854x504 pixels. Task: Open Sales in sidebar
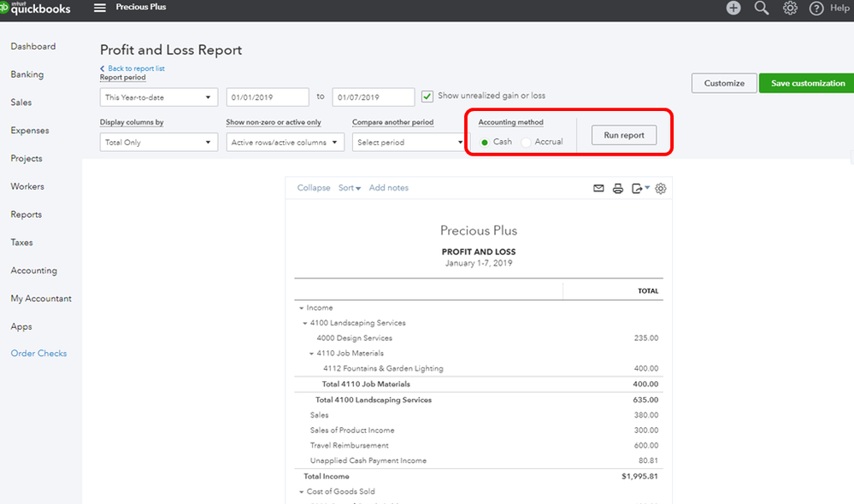point(21,103)
